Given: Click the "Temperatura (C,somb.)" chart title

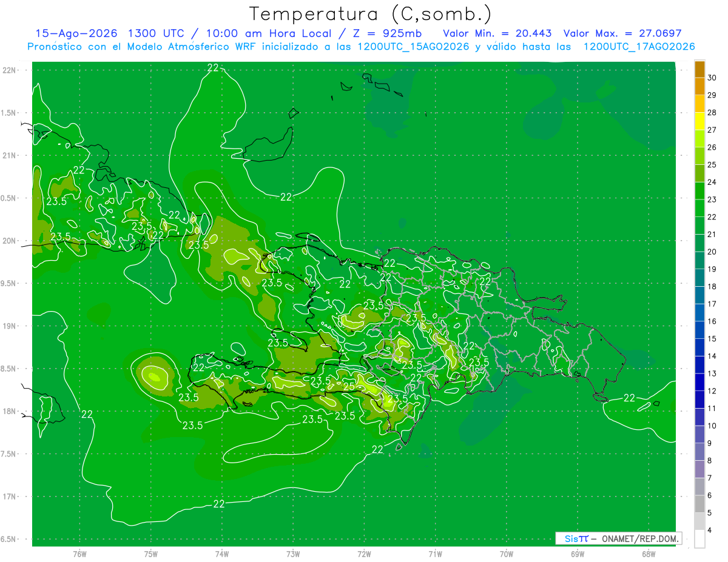Looking at the screenshot, I should (371, 14).
